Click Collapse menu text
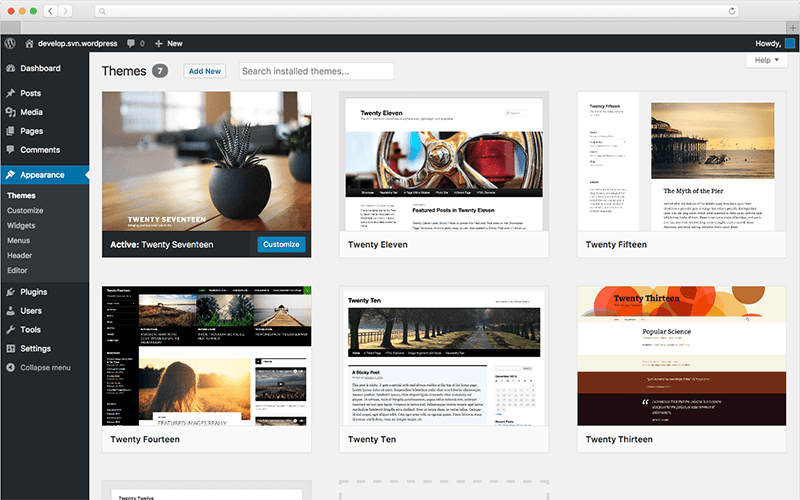The height and width of the screenshot is (500, 800). pyautogui.click(x=45, y=367)
